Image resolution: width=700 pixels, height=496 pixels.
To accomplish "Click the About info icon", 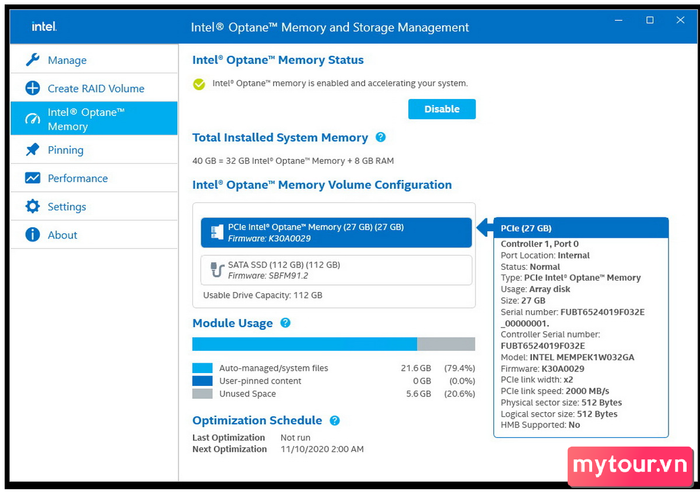I will click(32, 235).
